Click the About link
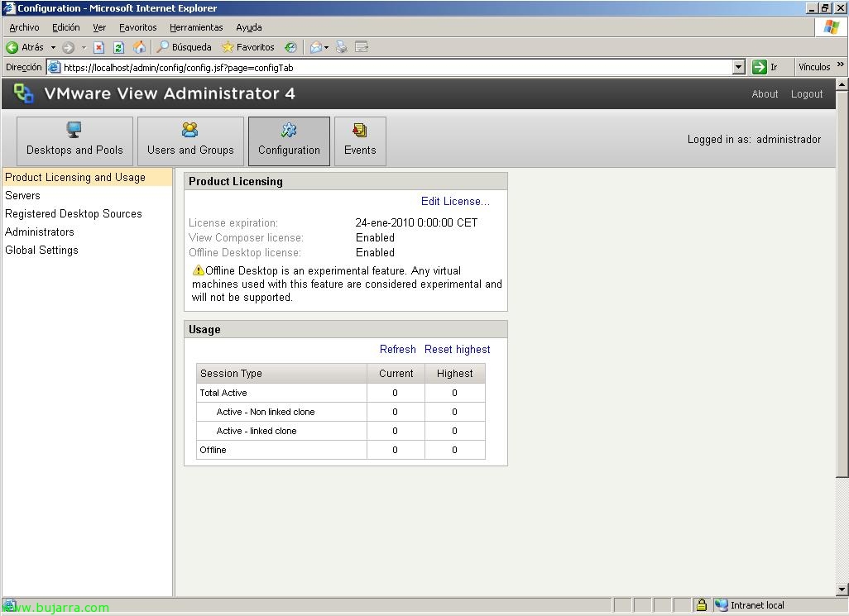849x616 pixels. [765, 93]
